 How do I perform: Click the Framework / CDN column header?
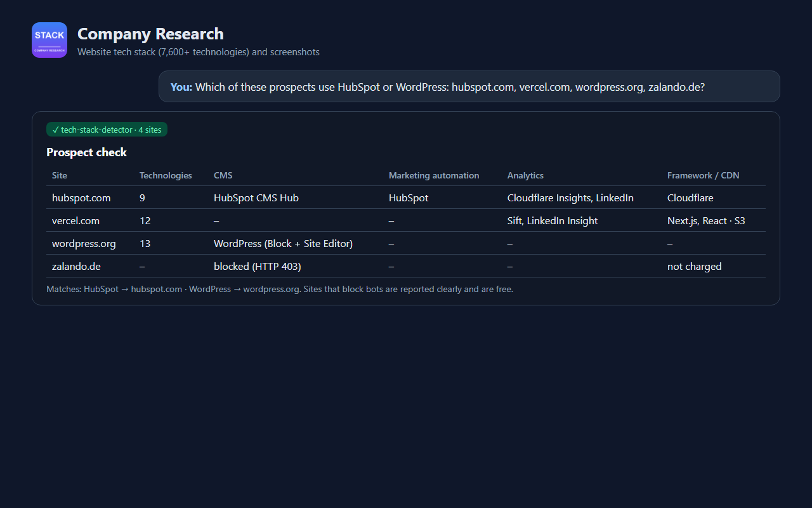point(704,175)
